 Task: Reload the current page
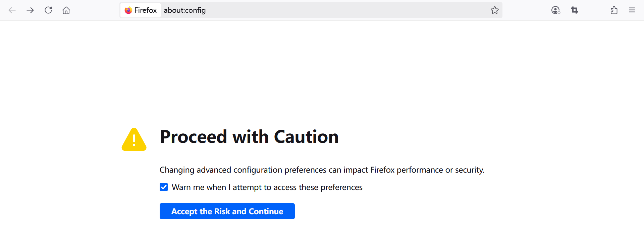pyautogui.click(x=48, y=10)
